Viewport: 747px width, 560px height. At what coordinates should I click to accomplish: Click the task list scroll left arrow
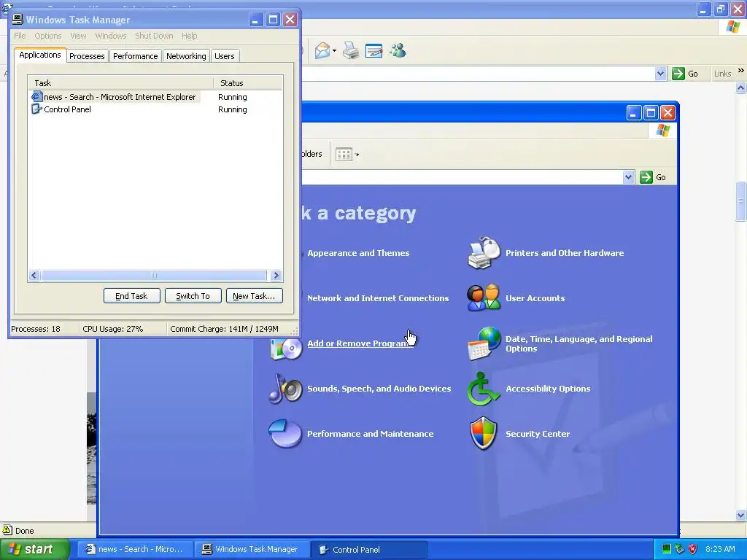point(34,275)
